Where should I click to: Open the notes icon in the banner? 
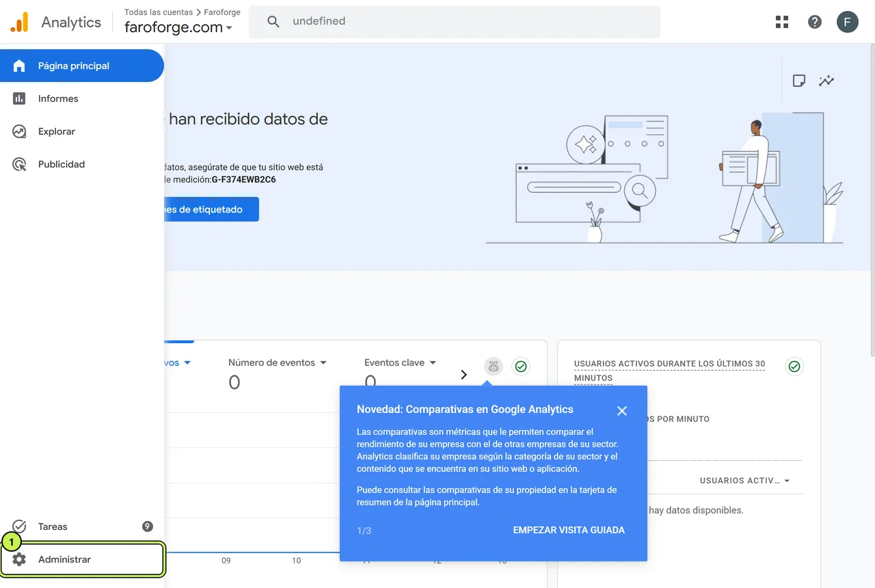click(x=798, y=81)
